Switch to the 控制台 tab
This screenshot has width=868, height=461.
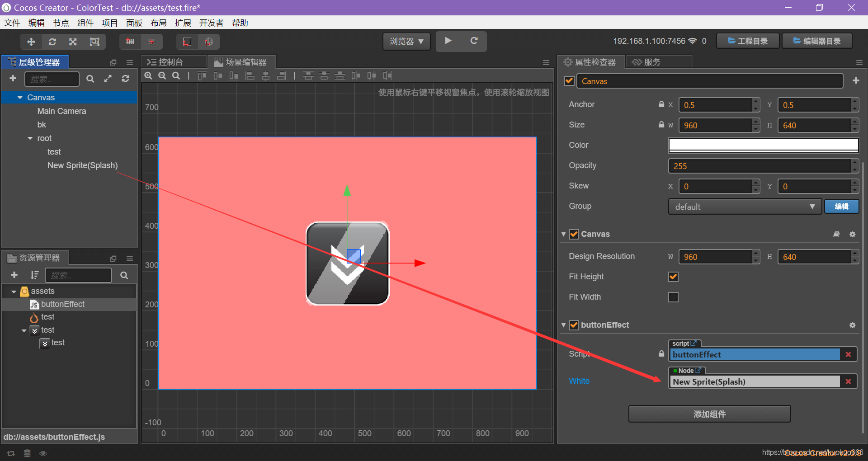pyautogui.click(x=174, y=62)
